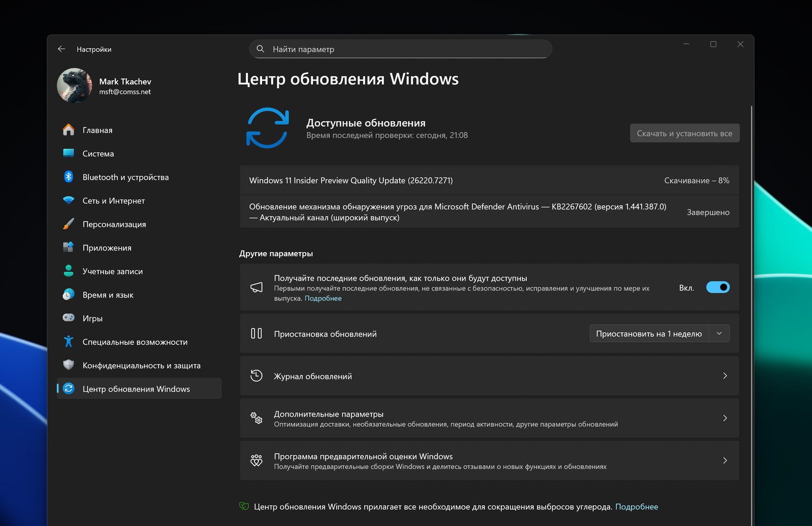Toggle получение последних обновлений switch off
Viewport: 812px width, 526px height.
tap(718, 287)
